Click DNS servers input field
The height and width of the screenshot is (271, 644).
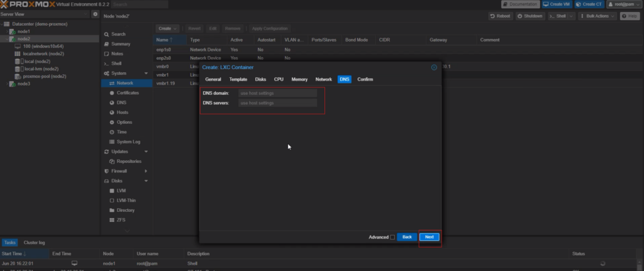[x=277, y=103]
